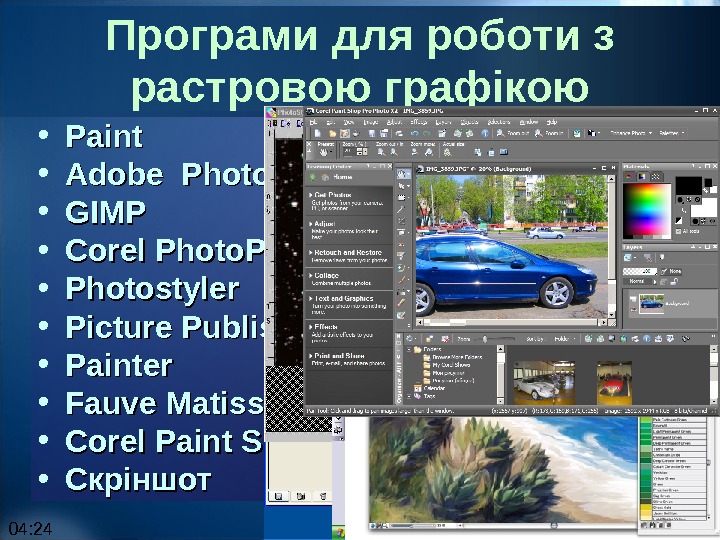Click the blue info icon in organizer toolbar
Image resolution: width=720 pixels, height=540 pixels.
(x=647, y=339)
